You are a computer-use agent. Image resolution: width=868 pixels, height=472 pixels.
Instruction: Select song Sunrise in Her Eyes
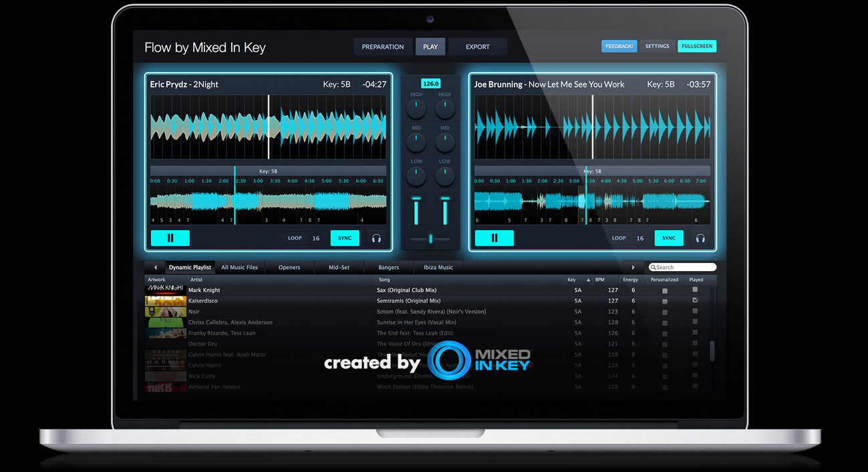[x=416, y=322]
